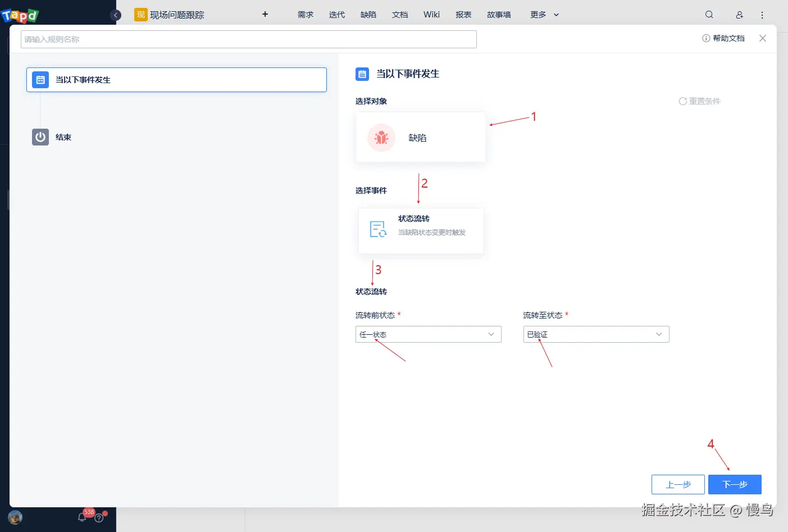The height and width of the screenshot is (532, 788).
Task: Open the 需求 tab
Action: point(306,15)
